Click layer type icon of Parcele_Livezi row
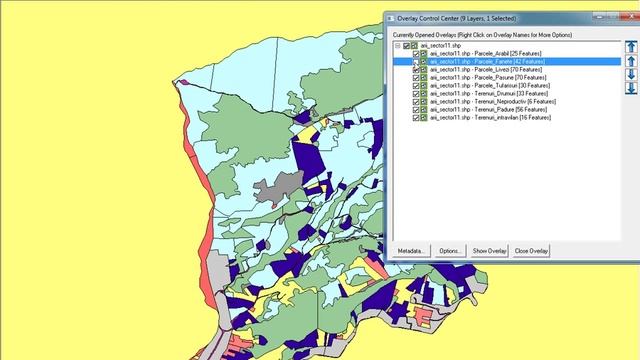 424,70
